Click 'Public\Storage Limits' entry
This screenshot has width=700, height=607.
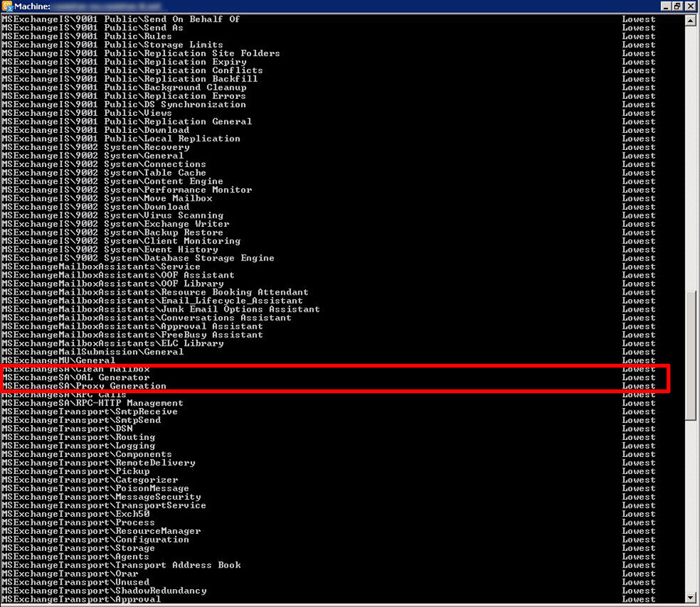point(328,44)
